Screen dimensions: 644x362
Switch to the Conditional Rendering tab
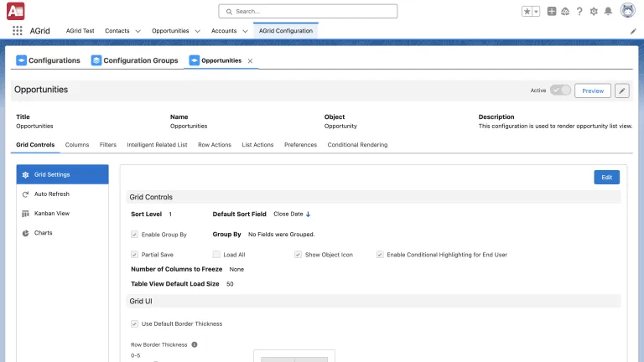(x=357, y=145)
